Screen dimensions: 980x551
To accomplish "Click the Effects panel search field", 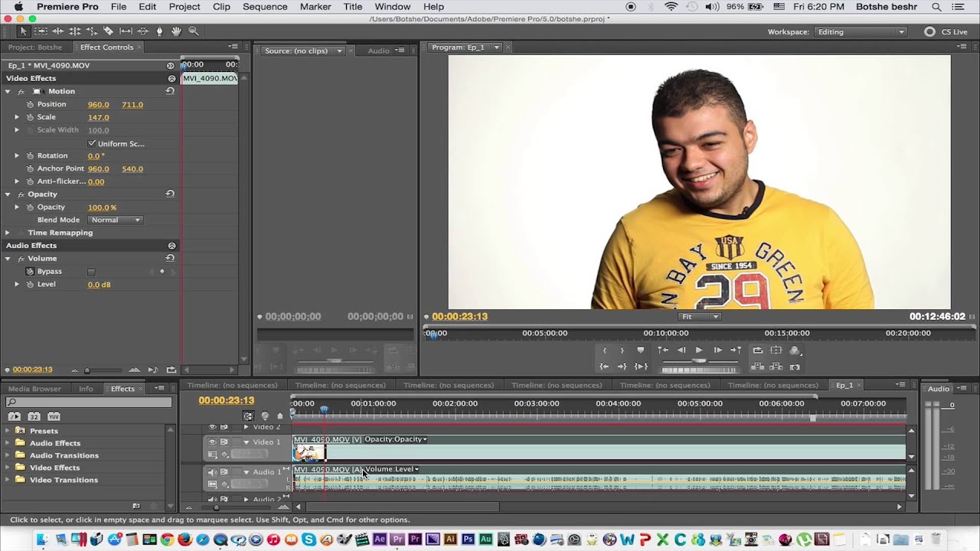I will click(x=89, y=402).
